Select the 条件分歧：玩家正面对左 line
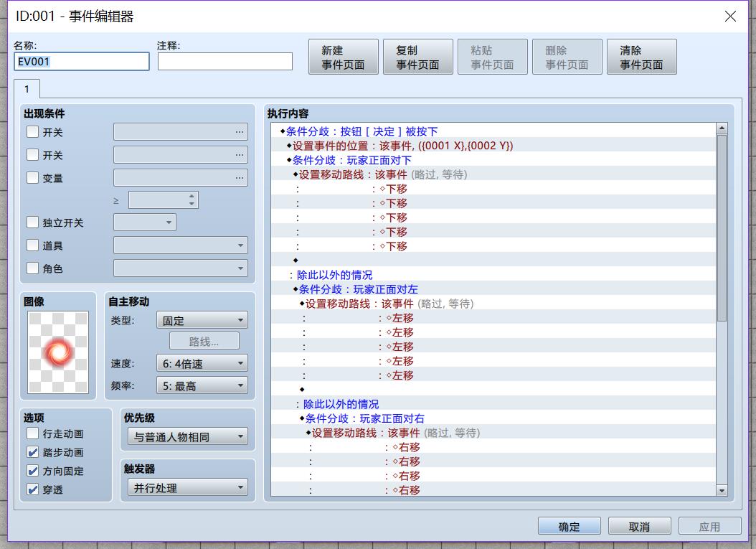Image resolution: width=756 pixels, height=549 pixels. click(x=493, y=289)
